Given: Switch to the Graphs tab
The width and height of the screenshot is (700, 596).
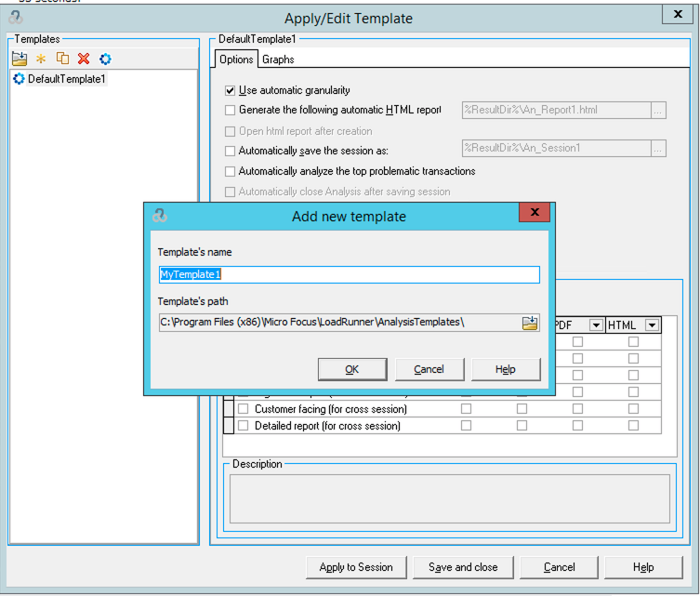Looking at the screenshot, I should pos(278,60).
